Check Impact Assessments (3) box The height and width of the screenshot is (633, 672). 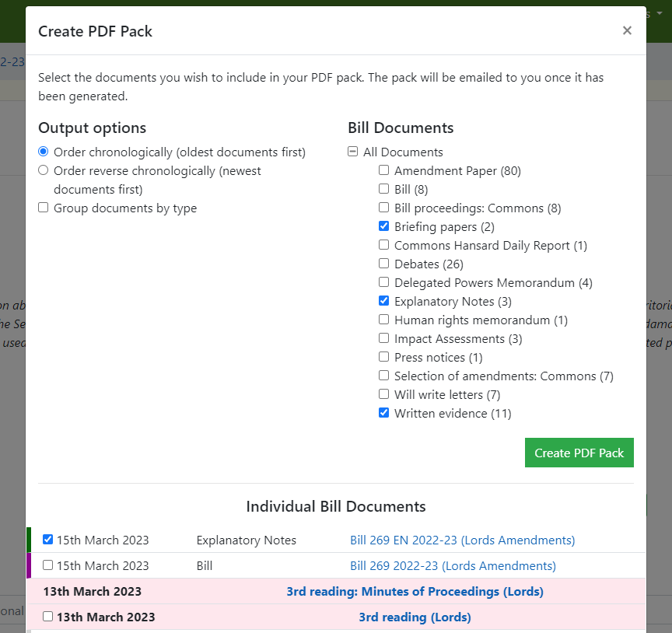click(384, 338)
